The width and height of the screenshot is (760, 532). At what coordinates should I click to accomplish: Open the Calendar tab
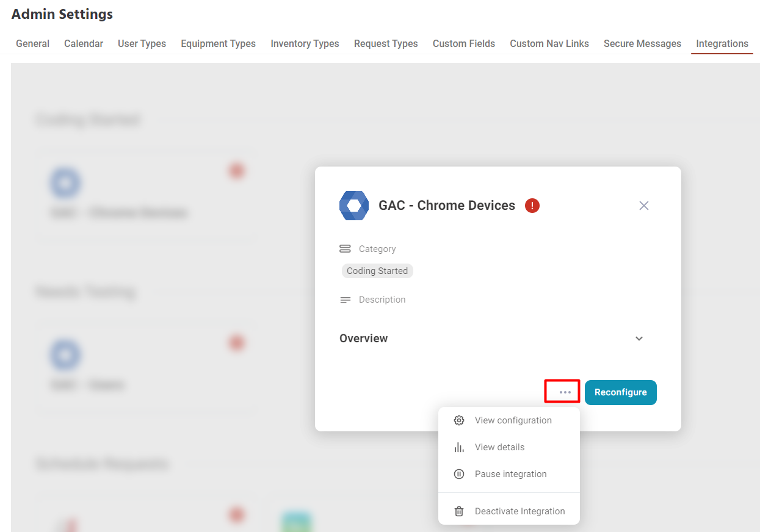pyautogui.click(x=84, y=43)
